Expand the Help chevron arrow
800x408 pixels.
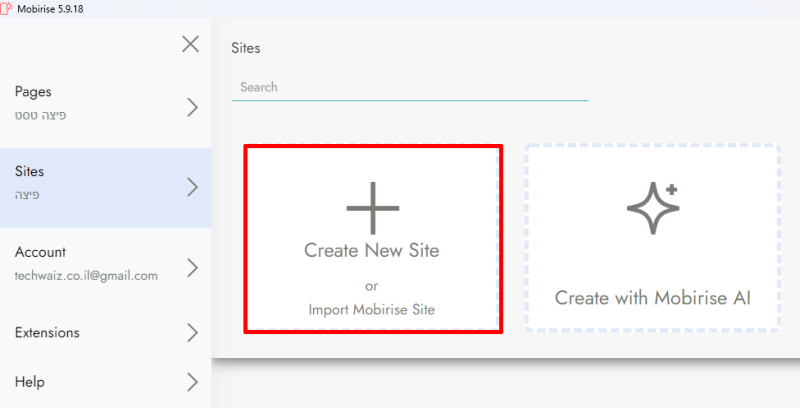[192, 382]
